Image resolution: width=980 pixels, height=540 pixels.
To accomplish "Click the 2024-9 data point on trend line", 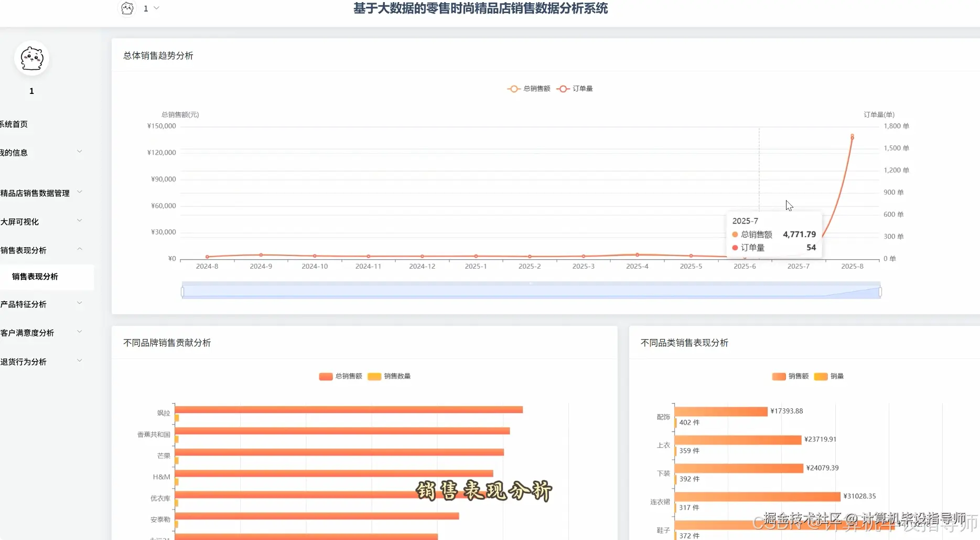I will click(x=261, y=255).
